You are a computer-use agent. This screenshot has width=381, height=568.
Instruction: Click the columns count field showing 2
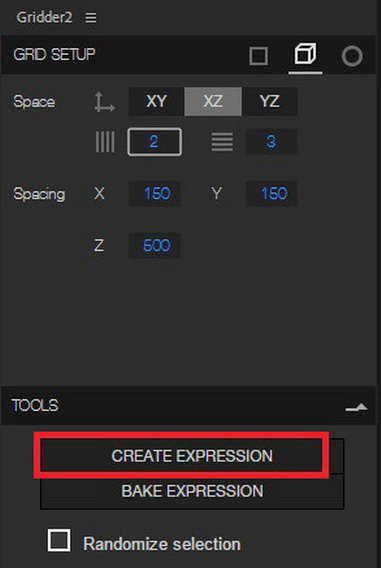coord(154,142)
